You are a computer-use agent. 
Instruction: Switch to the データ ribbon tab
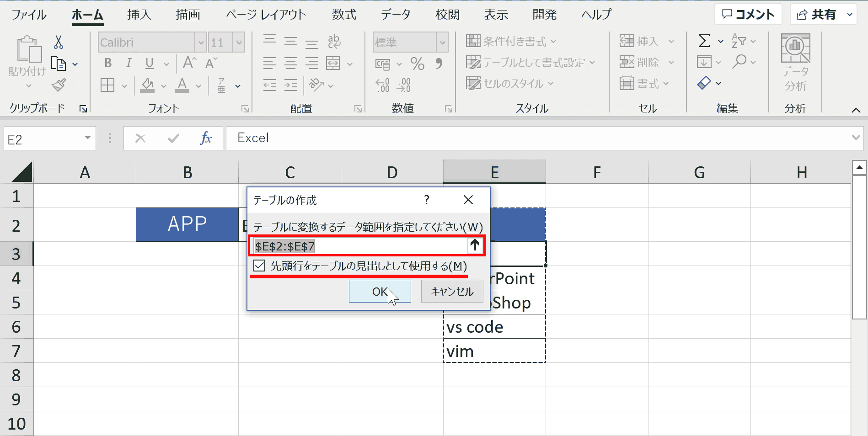click(396, 15)
